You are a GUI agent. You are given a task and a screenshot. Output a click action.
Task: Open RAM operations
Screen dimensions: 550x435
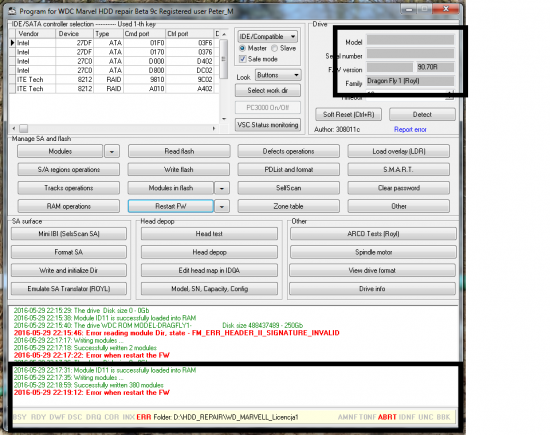69,207
